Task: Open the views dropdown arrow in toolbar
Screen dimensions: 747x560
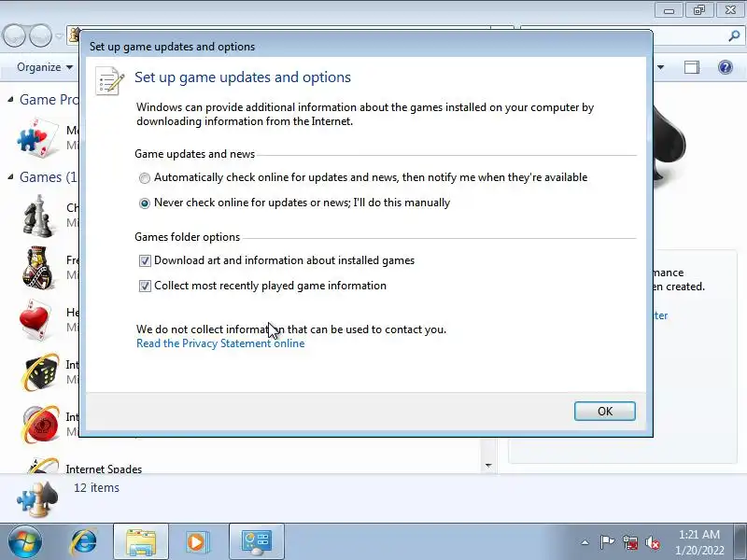Action: coord(661,67)
